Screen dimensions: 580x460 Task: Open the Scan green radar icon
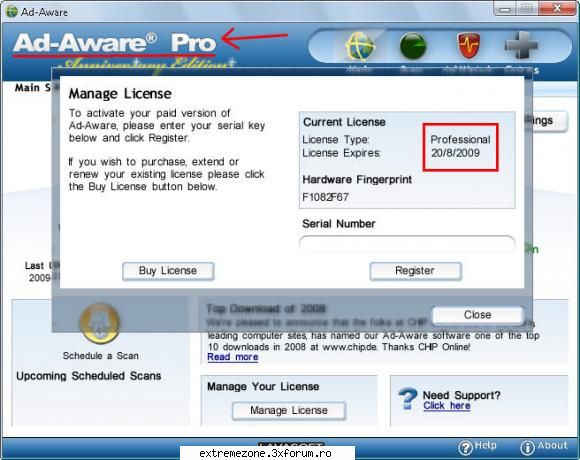point(413,46)
